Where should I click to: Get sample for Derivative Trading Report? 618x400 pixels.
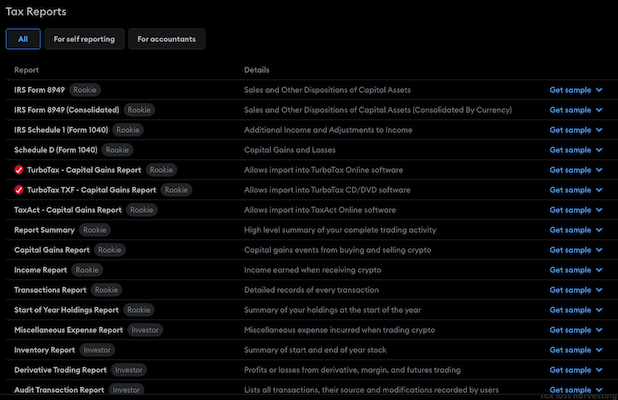click(x=570, y=370)
